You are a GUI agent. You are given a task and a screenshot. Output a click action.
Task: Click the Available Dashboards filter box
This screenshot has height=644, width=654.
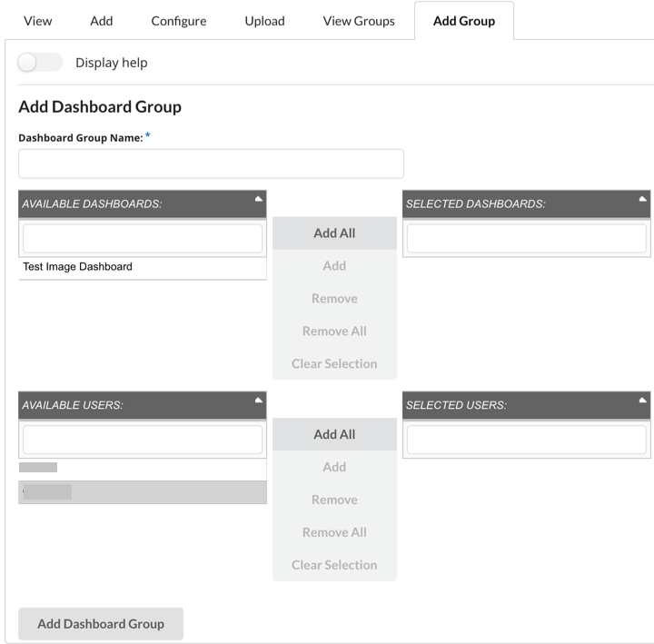pos(143,238)
